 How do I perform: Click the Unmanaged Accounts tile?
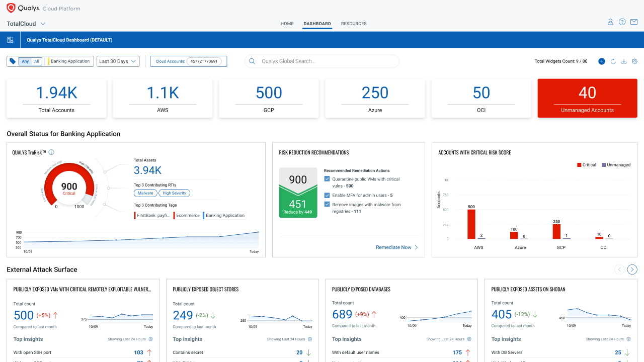(x=587, y=98)
